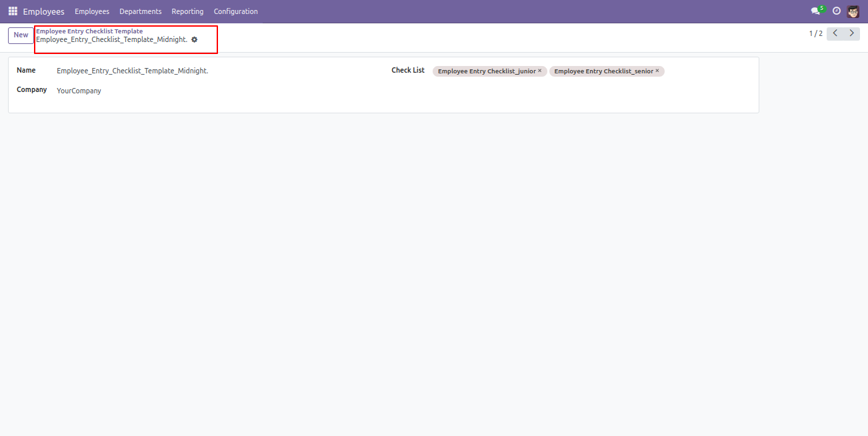
Task: Open the Configuration menu
Action: (x=236, y=11)
